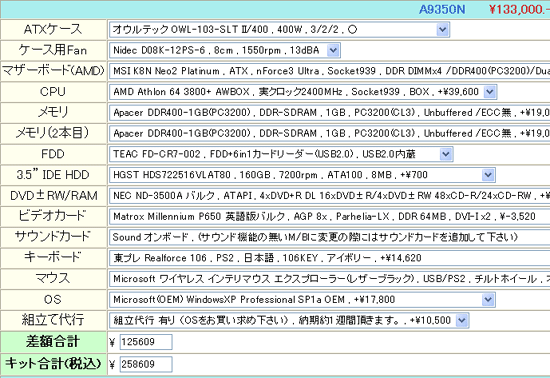Screen dimensions: 550x378
Task: Click the サウンドカード row label
Action: click(53, 237)
